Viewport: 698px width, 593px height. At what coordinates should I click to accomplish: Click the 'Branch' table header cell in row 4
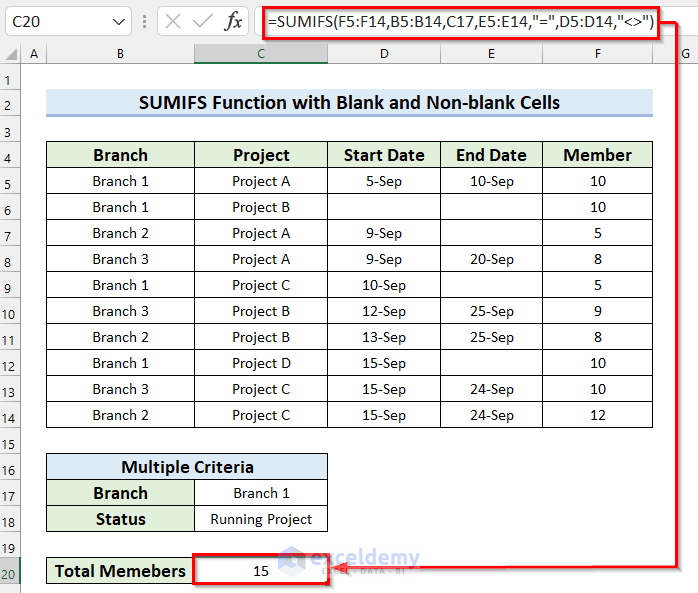[120, 155]
